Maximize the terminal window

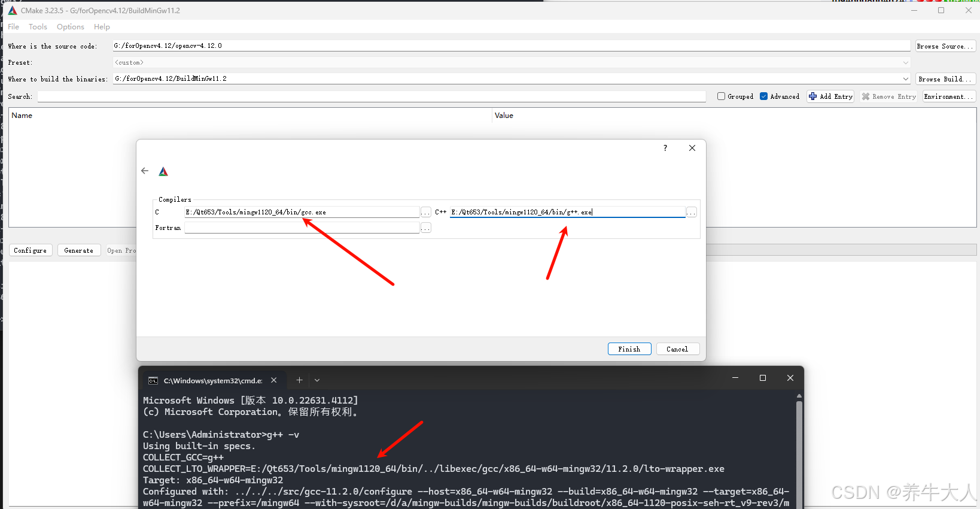click(x=763, y=378)
